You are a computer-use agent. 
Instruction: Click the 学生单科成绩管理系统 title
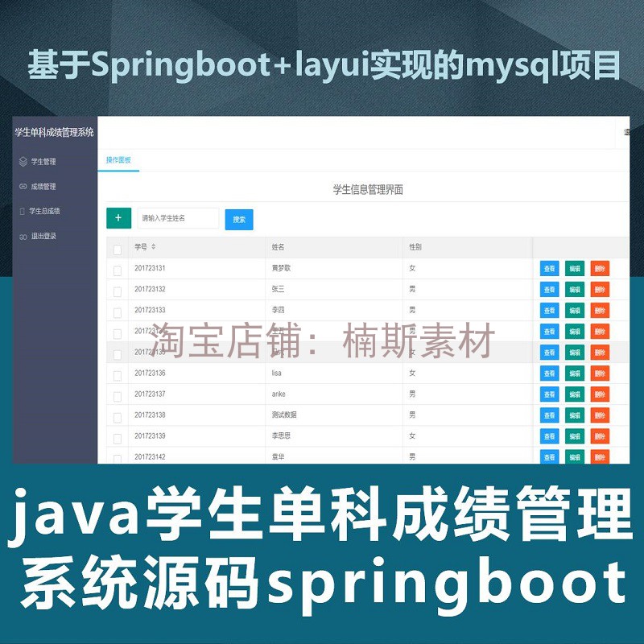tap(54, 132)
